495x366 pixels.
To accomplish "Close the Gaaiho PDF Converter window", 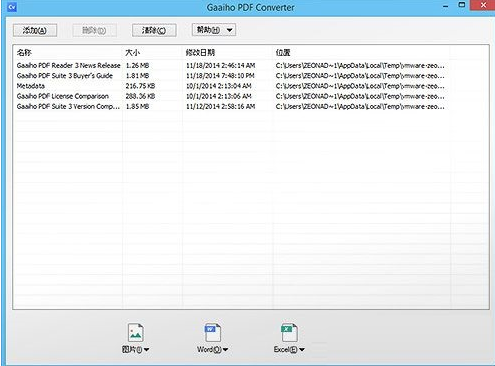I will click(x=483, y=5).
